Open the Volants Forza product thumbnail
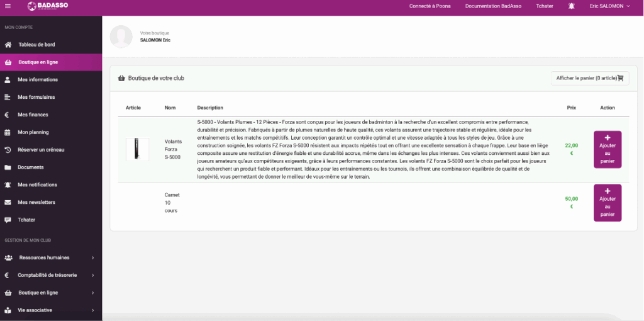The width and height of the screenshot is (644, 321). pyautogui.click(x=137, y=149)
